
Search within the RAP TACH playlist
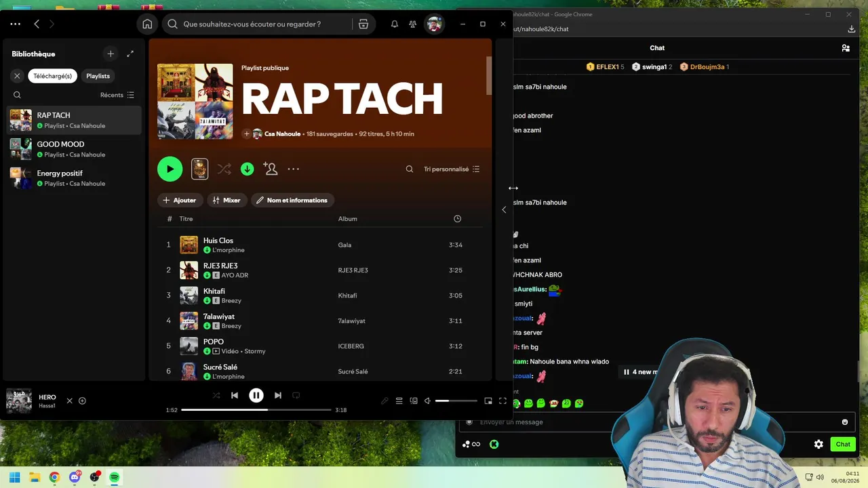pyautogui.click(x=410, y=169)
